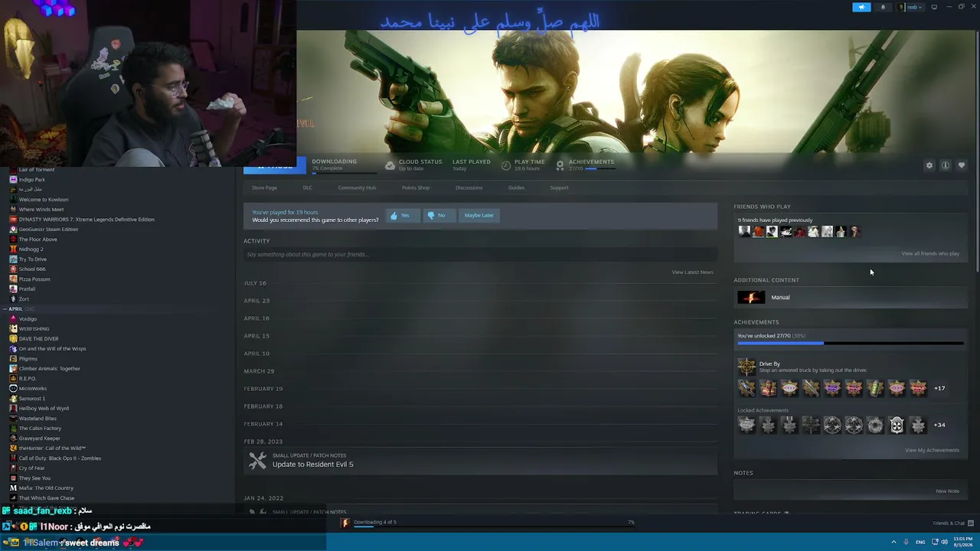This screenshot has width=980, height=551.
Task: Select Call of Duty: Black Ops II - Zombies
Action: [60, 458]
